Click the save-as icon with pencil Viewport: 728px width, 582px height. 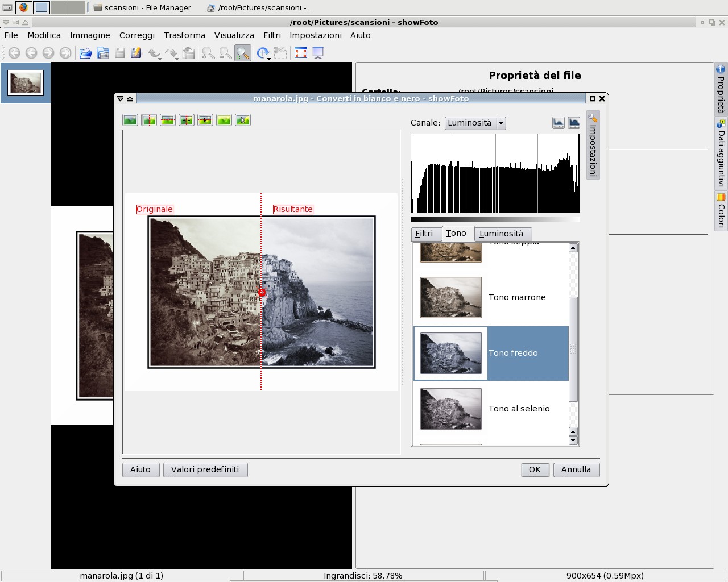click(136, 53)
